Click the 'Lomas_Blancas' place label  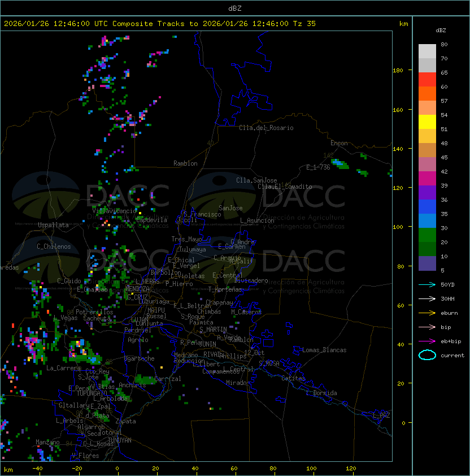click(324, 350)
